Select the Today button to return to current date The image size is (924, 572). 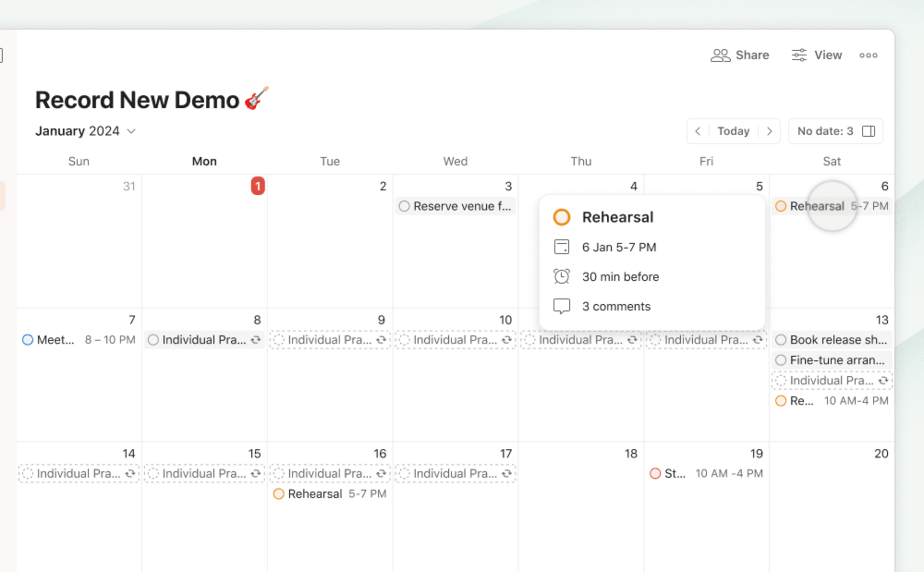click(733, 131)
